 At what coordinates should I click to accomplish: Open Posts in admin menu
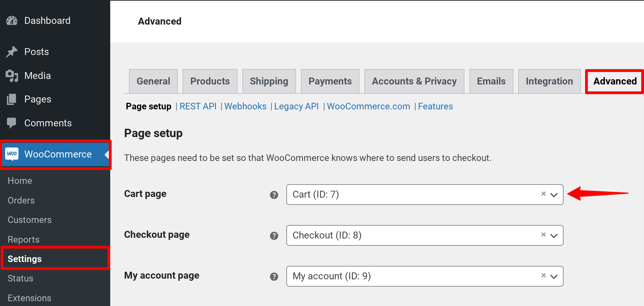coord(55,52)
